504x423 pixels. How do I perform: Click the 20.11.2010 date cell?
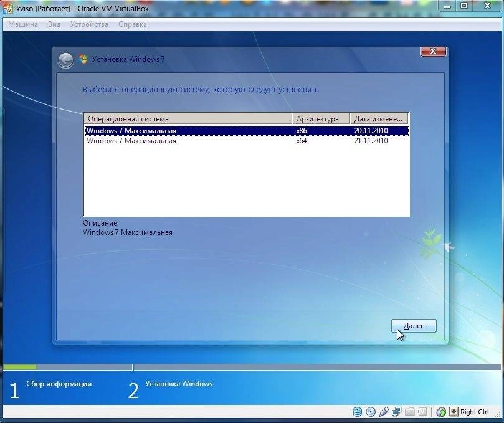371,131
